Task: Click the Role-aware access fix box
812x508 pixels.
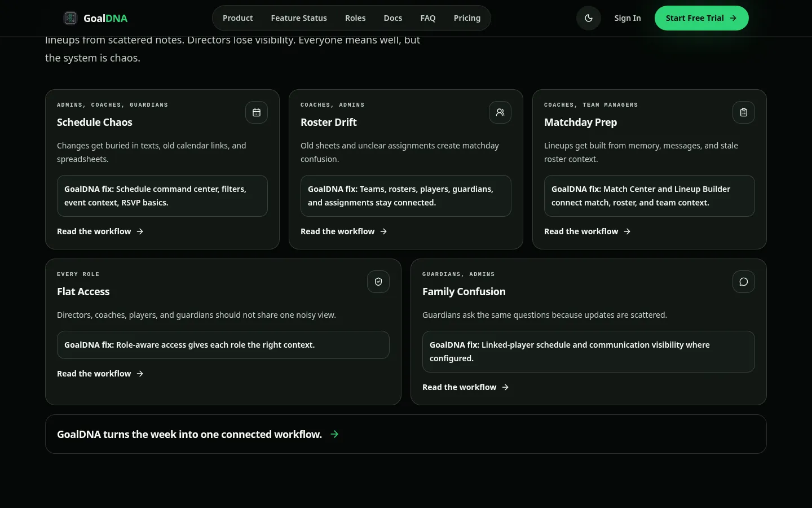Action: pyautogui.click(x=223, y=345)
